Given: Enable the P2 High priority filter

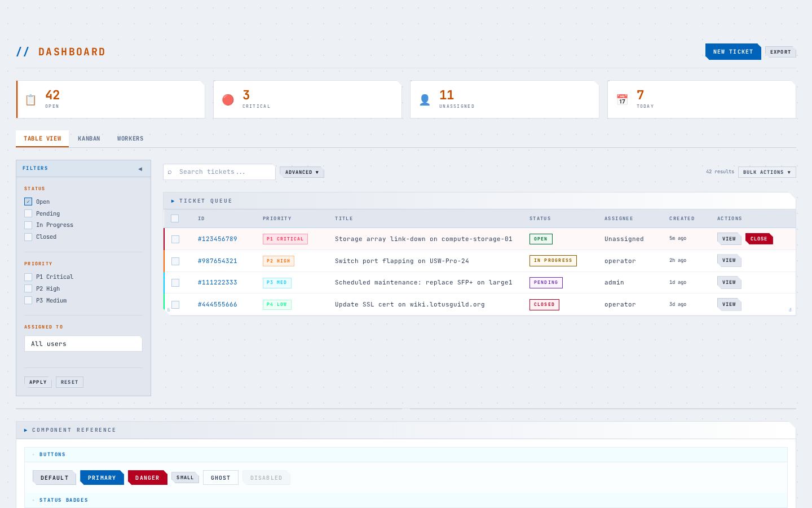Looking at the screenshot, I should [28, 288].
